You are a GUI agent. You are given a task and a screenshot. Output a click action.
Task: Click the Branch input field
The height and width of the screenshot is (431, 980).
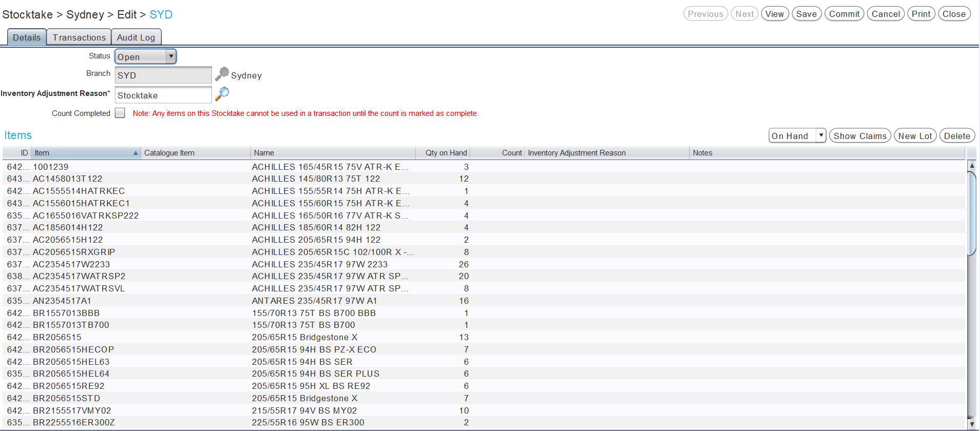pos(163,75)
